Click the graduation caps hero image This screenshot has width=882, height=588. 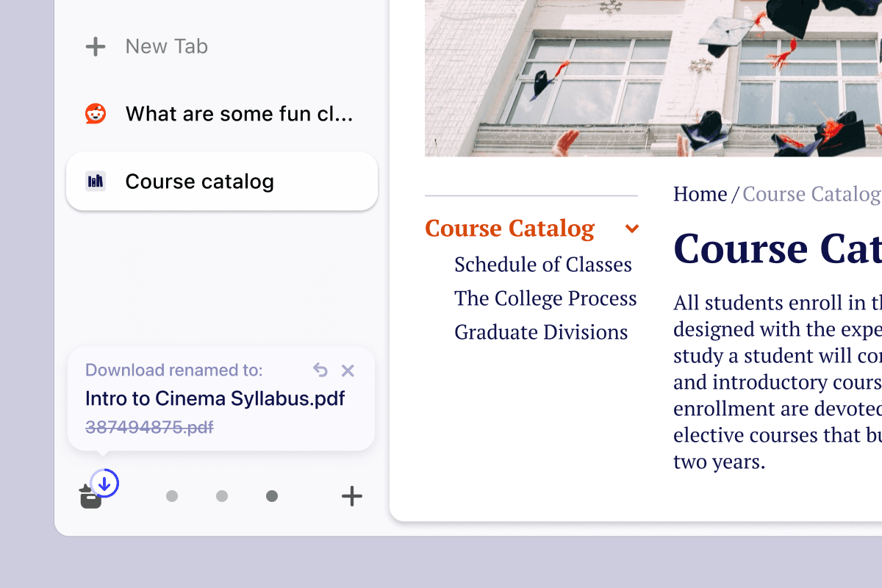pyautogui.click(x=653, y=77)
